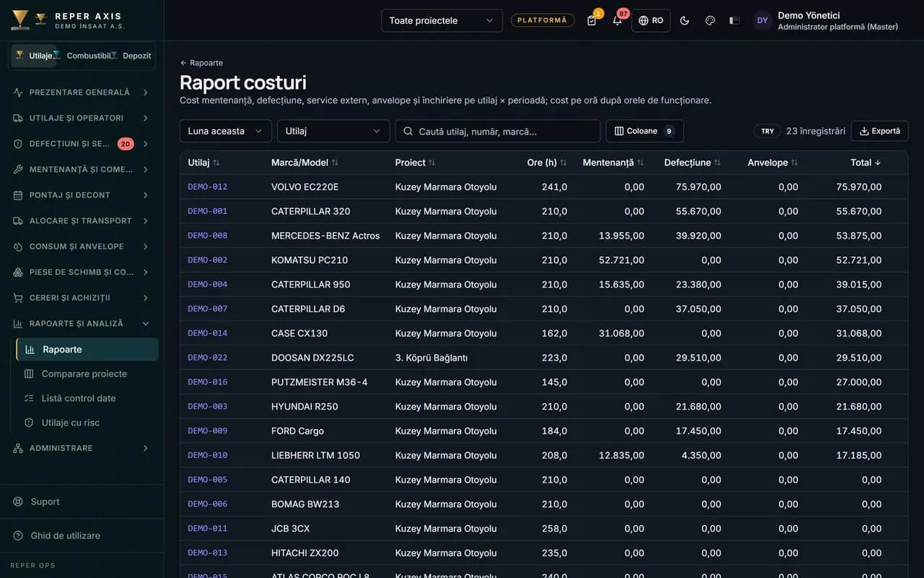Open the tasks checklist icon with badge 1

pyautogui.click(x=592, y=20)
